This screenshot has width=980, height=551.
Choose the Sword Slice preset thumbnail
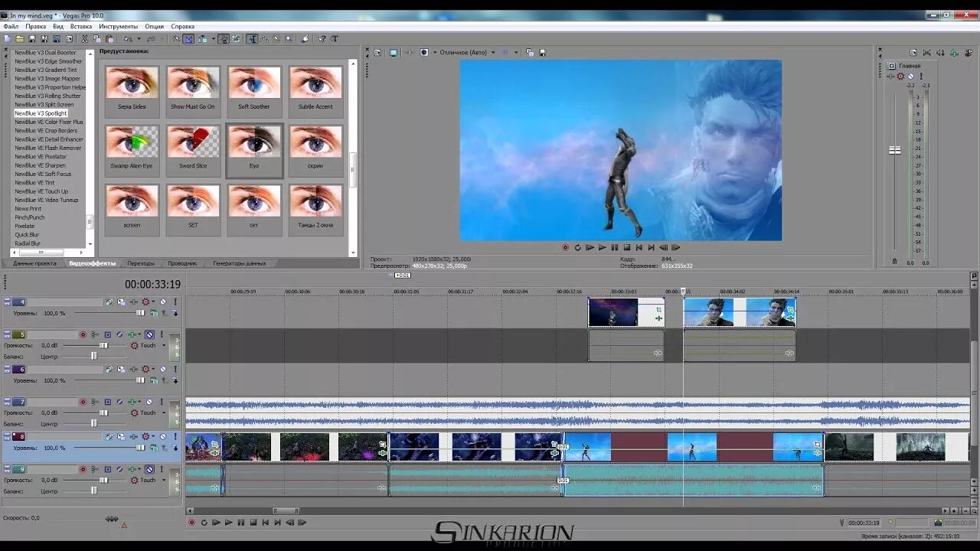[193, 149]
